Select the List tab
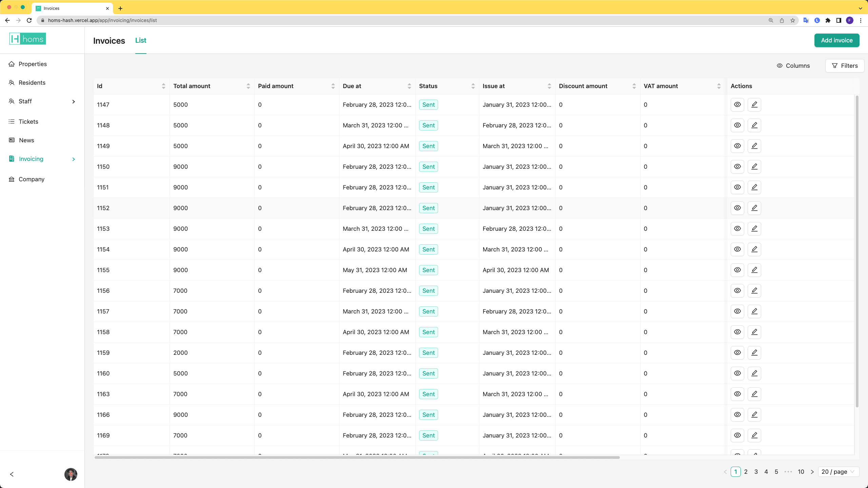Viewport: 868px width, 488px height. (x=140, y=40)
